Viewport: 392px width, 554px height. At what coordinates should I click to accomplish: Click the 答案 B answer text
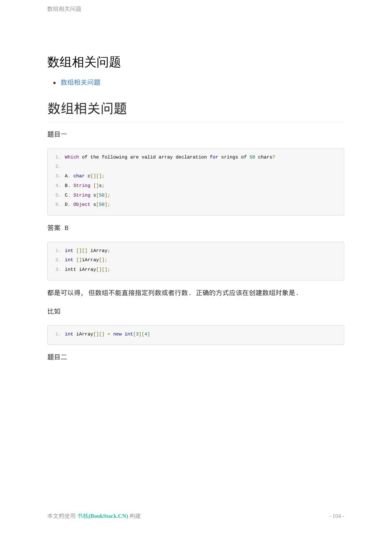point(58,228)
